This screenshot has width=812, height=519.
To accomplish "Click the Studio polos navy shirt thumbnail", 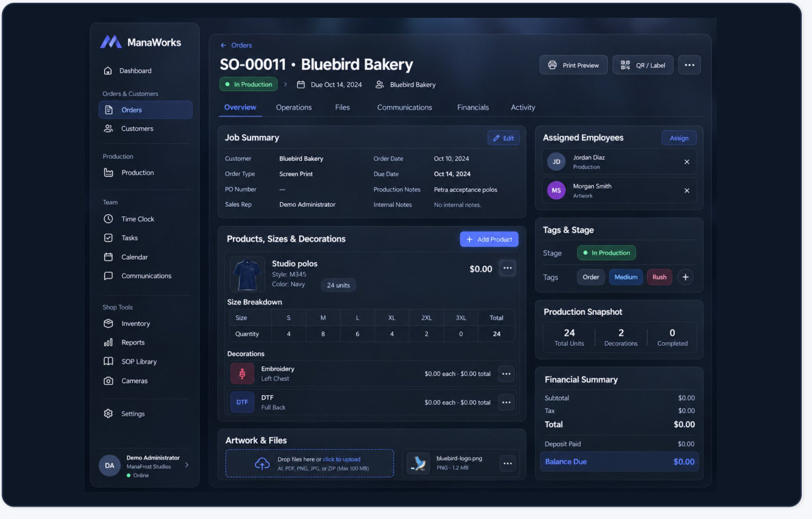I will click(x=247, y=275).
